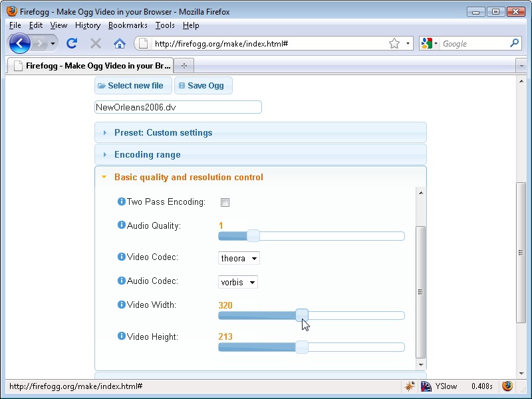Click the info icon beside Two Pass Encoding
The height and width of the screenshot is (399, 532).
click(121, 202)
